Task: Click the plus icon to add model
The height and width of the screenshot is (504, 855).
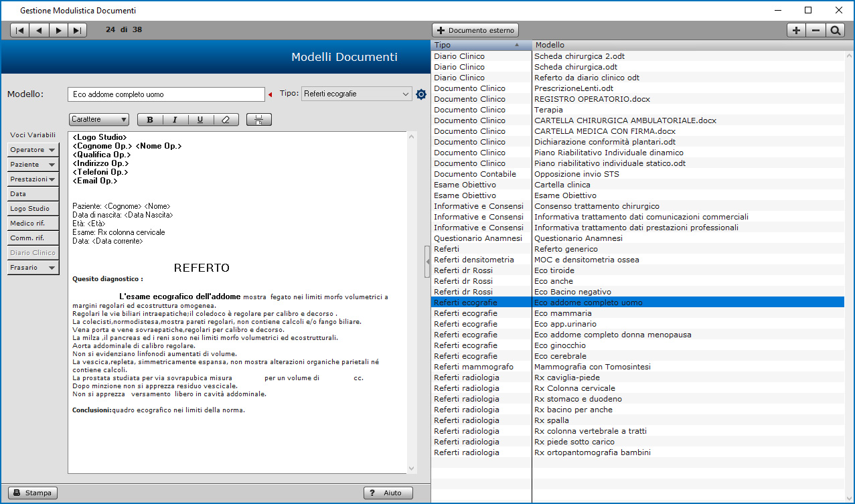Action: pos(796,30)
